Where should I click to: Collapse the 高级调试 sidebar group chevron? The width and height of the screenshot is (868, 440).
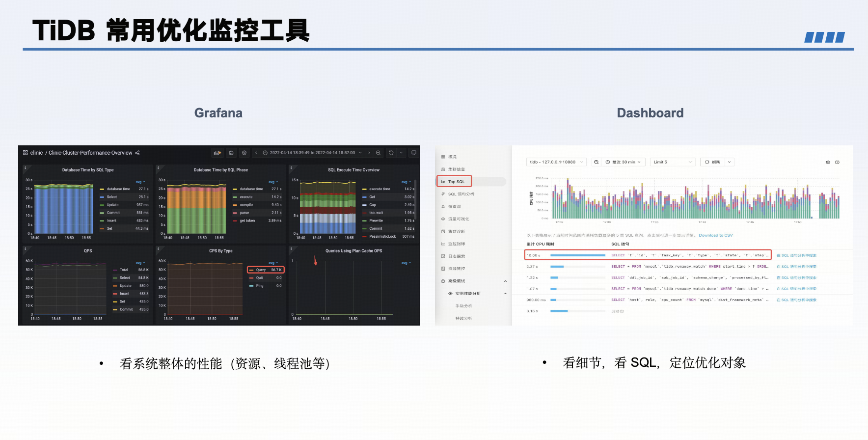(505, 281)
